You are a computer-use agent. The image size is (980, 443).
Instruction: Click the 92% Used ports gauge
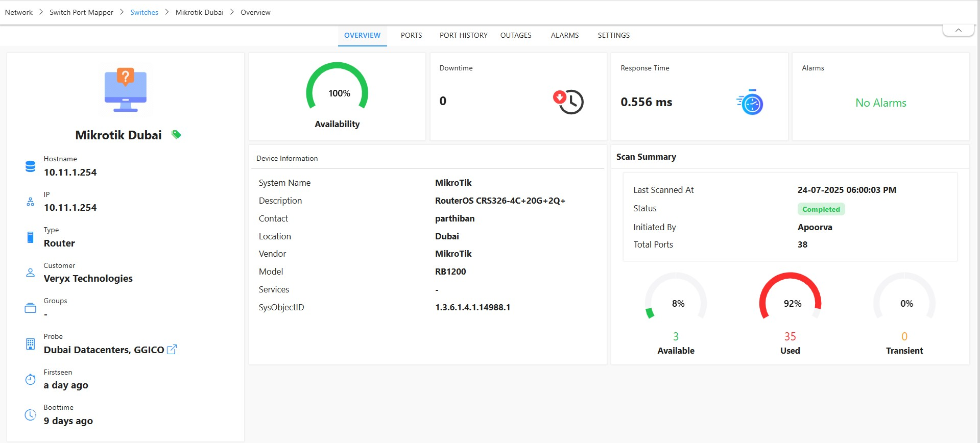tap(790, 301)
